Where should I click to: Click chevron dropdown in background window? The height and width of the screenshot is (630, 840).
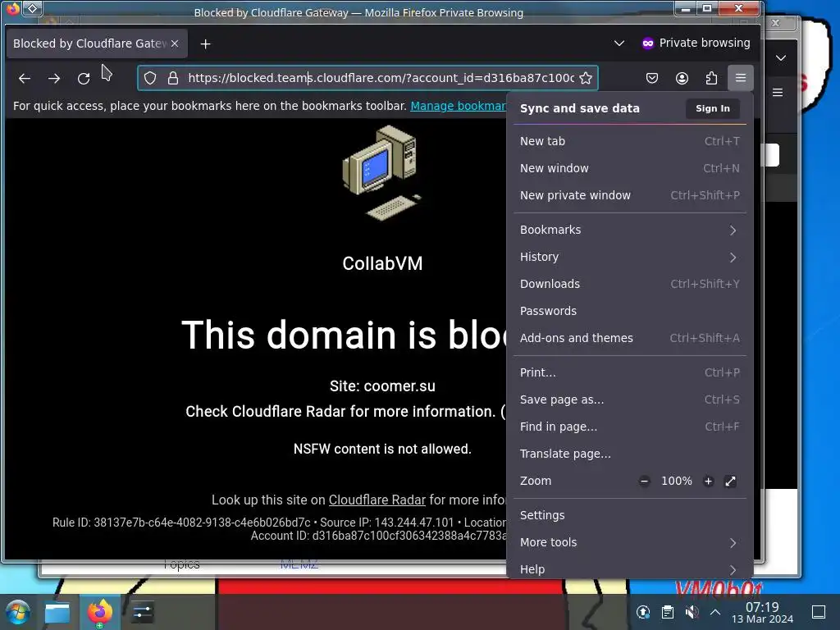(x=781, y=58)
